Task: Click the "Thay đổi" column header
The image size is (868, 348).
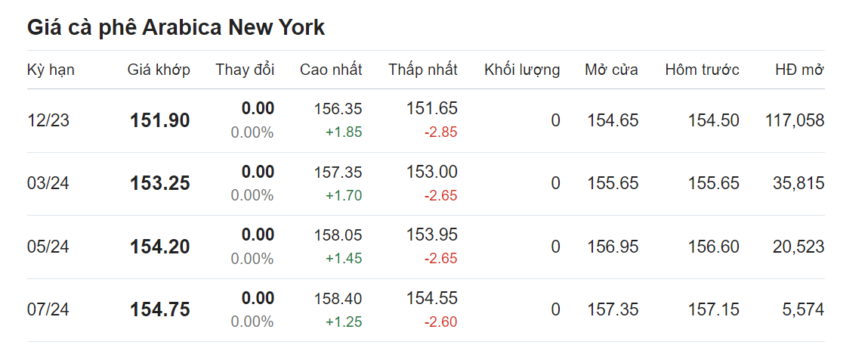Action: pos(245,70)
